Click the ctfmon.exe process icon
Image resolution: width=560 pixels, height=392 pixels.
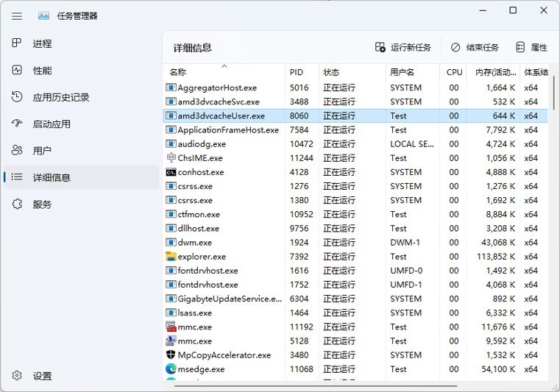(171, 214)
